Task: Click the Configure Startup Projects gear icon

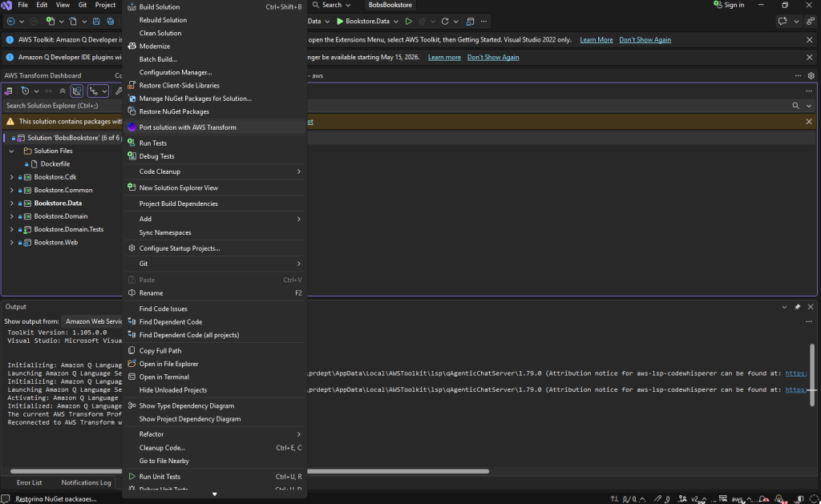Action: click(132, 248)
